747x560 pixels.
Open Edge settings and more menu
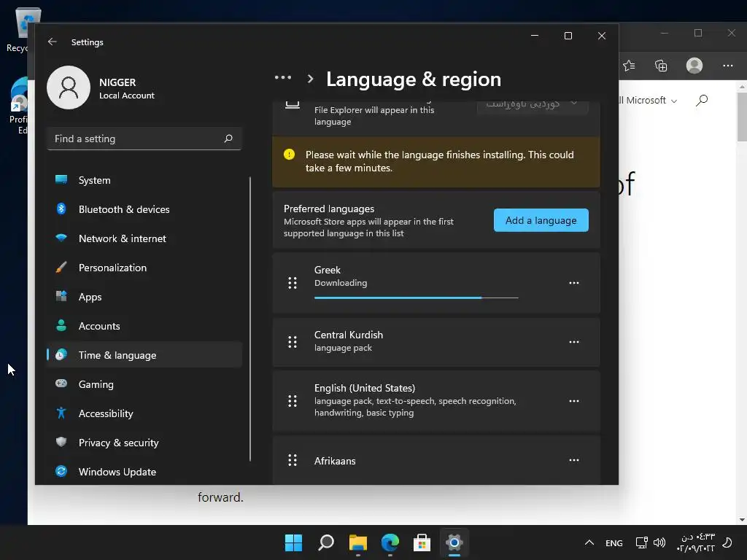click(727, 65)
